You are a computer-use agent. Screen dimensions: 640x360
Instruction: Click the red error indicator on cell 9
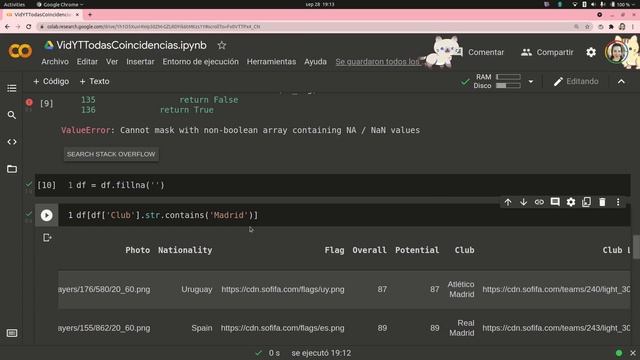pyautogui.click(x=29, y=102)
